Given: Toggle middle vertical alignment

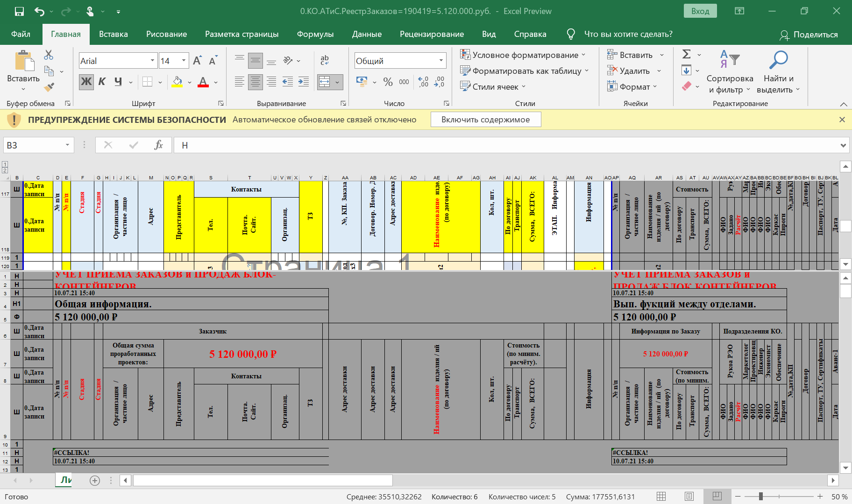Looking at the screenshot, I should tap(255, 60).
